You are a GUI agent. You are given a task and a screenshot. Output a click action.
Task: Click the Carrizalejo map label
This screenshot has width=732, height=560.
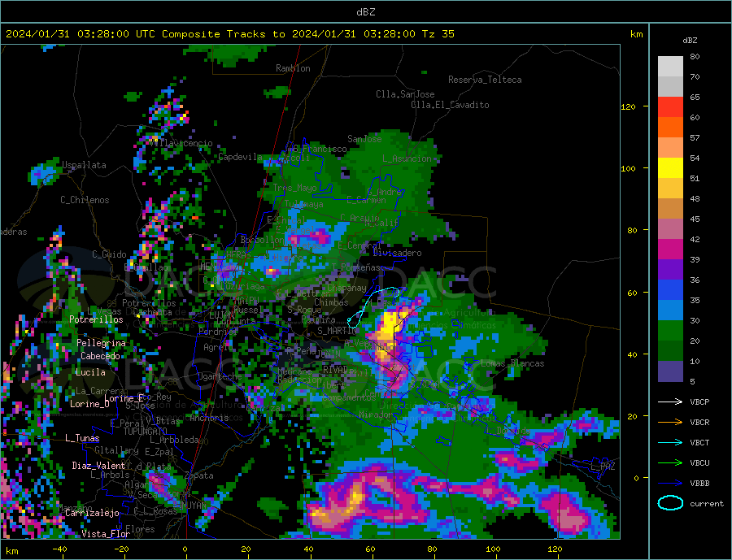[92, 514]
